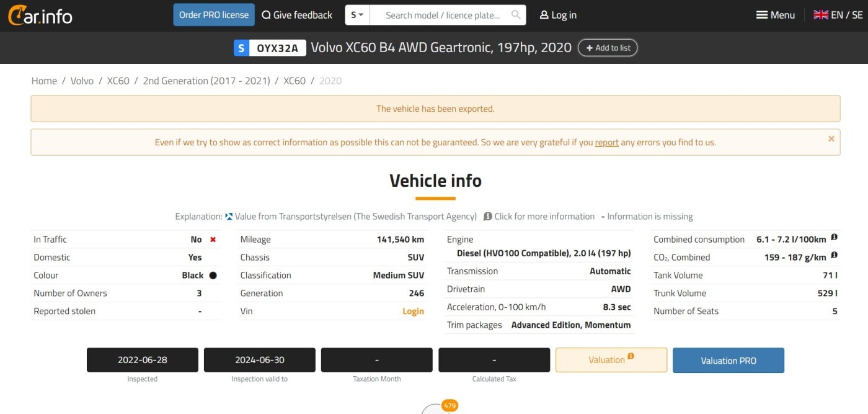Viewport: 868px width, 414px height.
Task: Select 'The vehicle has been exported.' notice
Action: pos(435,109)
